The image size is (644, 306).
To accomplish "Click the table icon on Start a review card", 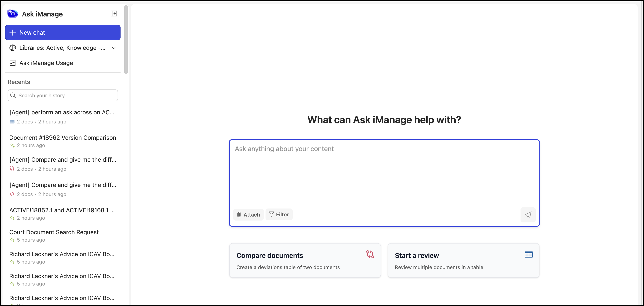I will pos(529,255).
